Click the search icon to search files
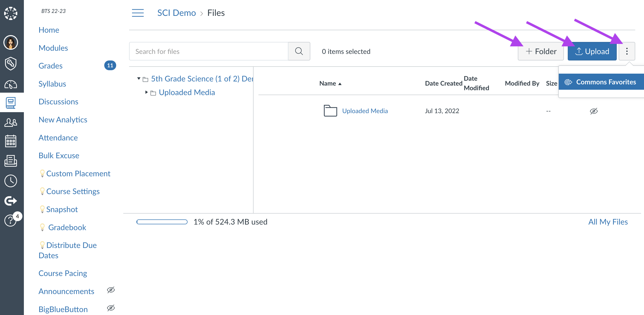This screenshot has width=644, height=315. 299,51
